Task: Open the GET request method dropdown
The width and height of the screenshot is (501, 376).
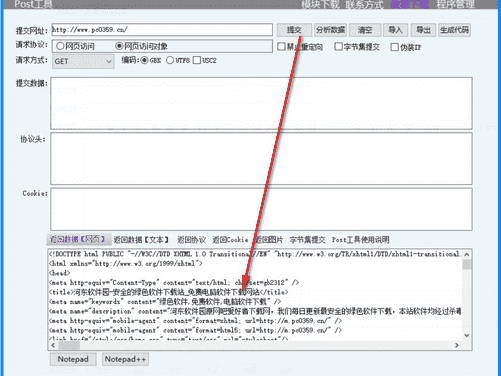Action: point(83,61)
